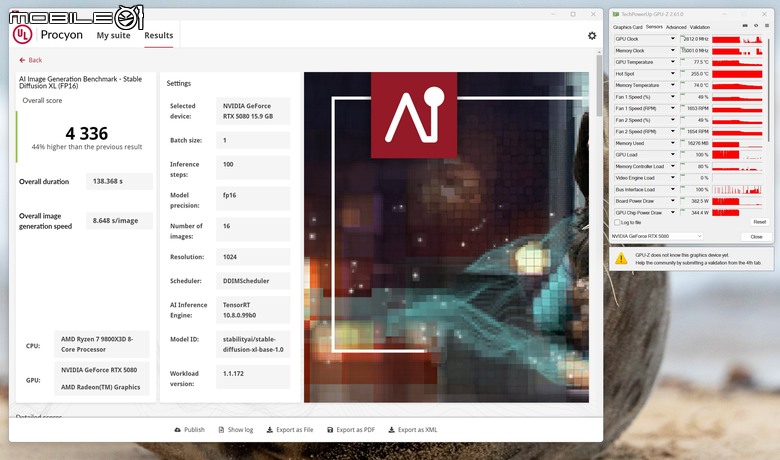
Task: Click Hot Spot 255.0 °C reading
Action: pyautogui.click(x=695, y=74)
